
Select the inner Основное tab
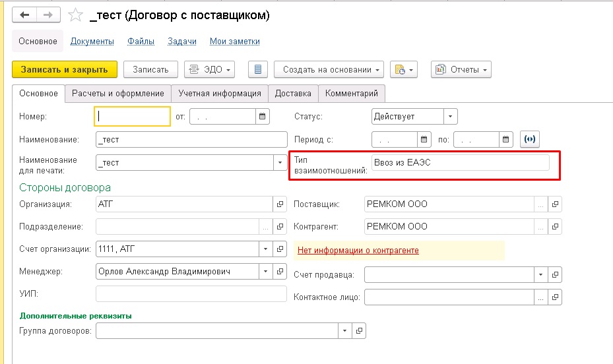(x=38, y=94)
